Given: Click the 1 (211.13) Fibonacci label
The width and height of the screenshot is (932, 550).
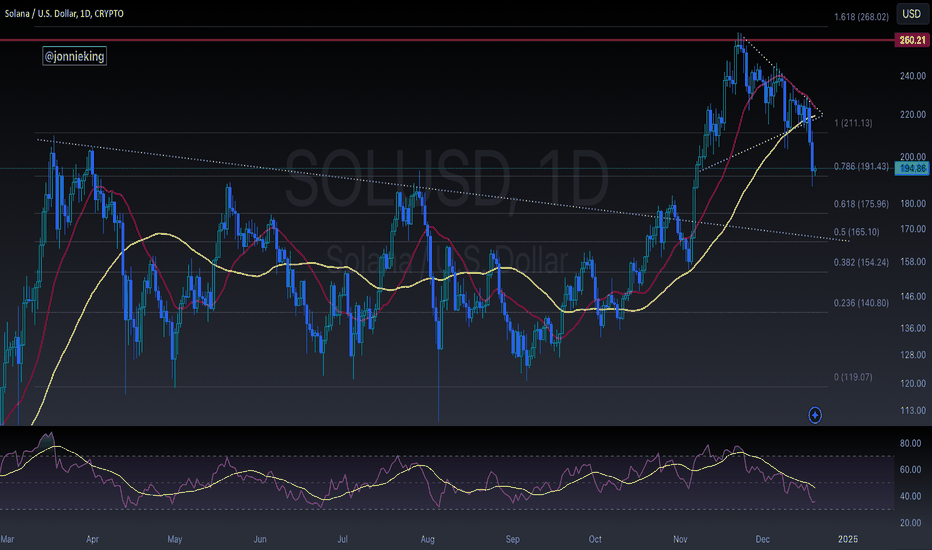Looking at the screenshot, I should [853, 123].
